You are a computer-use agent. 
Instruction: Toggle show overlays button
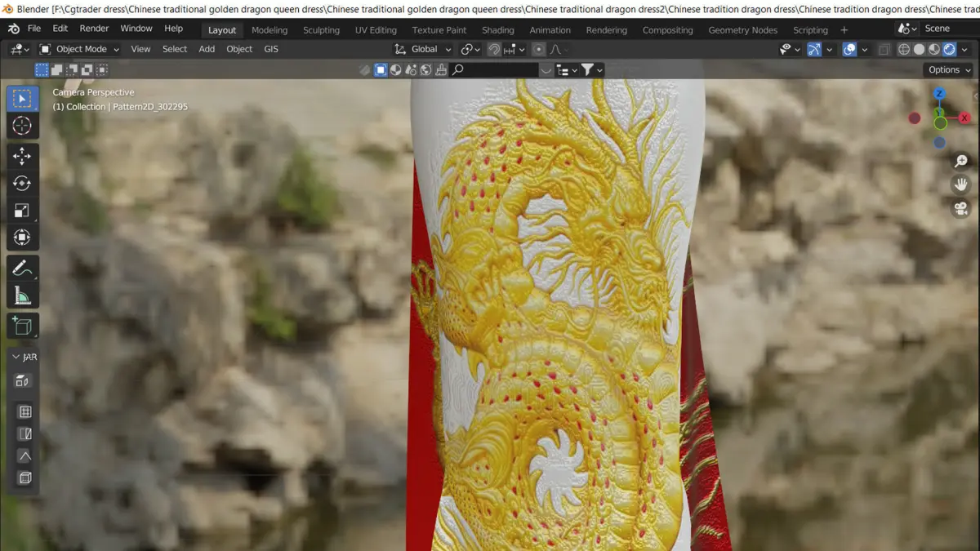pos(849,49)
